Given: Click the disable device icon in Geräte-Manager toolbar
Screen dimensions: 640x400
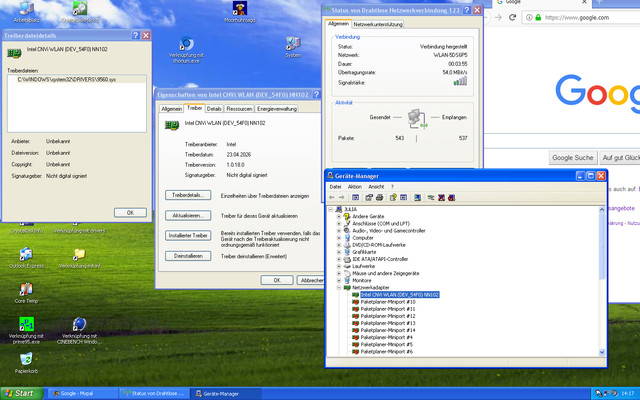Looking at the screenshot, I should (x=451, y=198).
